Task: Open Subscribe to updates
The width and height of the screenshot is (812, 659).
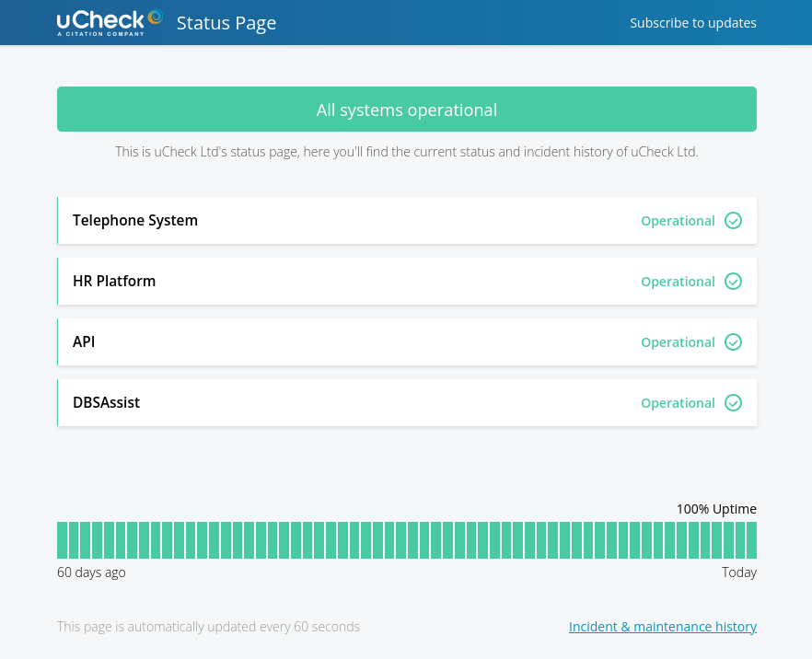Action: [692, 23]
